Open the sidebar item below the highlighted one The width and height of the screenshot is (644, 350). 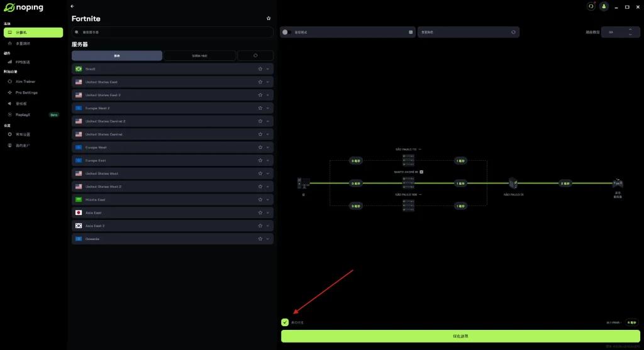tap(33, 43)
